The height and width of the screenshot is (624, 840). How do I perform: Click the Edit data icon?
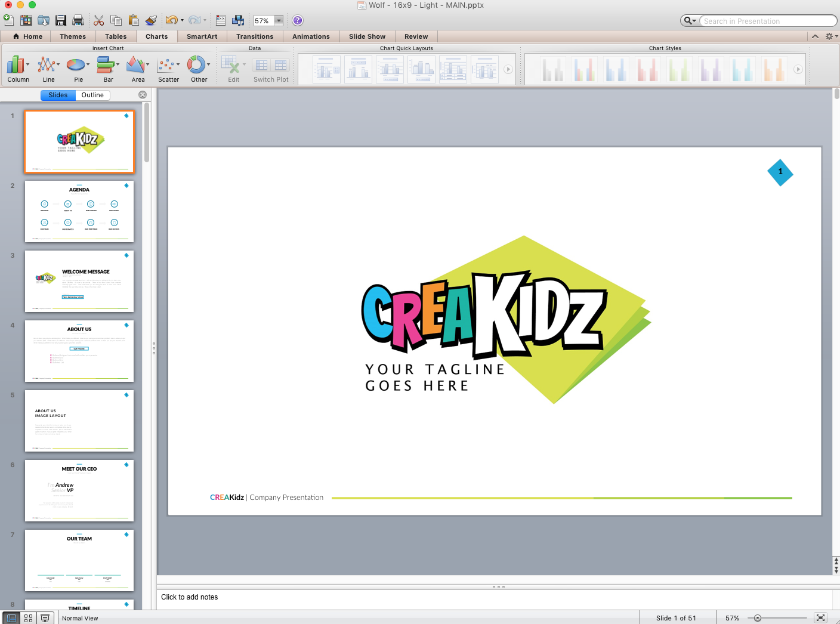(x=234, y=69)
